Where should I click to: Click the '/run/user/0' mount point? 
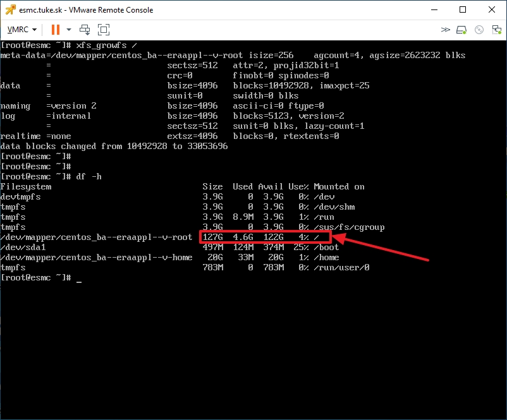click(342, 268)
